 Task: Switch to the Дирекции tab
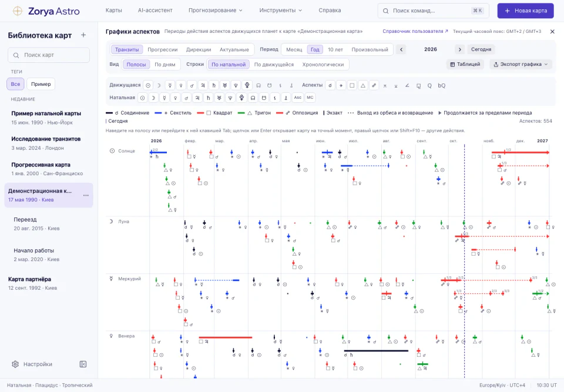pyautogui.click(x=199, y=49)
